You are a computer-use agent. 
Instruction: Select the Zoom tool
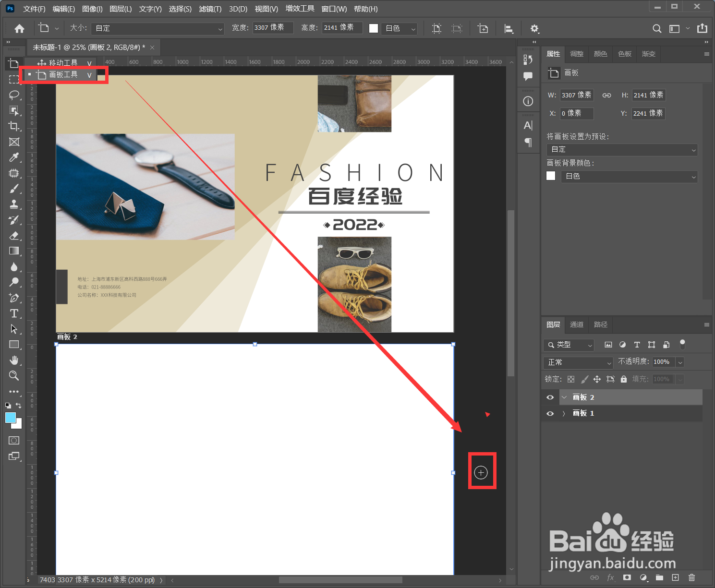pos(13,376)
